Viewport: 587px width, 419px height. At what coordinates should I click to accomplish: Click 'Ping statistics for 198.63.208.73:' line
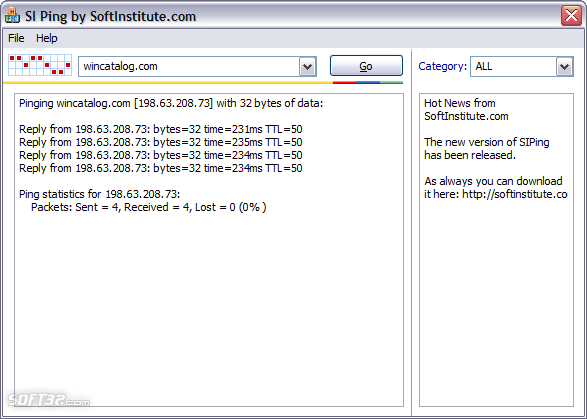100,194
